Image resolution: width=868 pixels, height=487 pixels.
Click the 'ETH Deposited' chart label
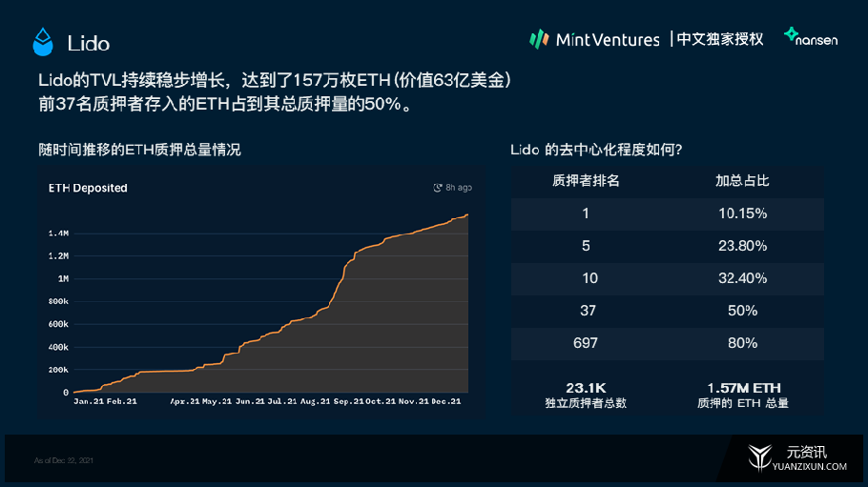tap(88, 188)
